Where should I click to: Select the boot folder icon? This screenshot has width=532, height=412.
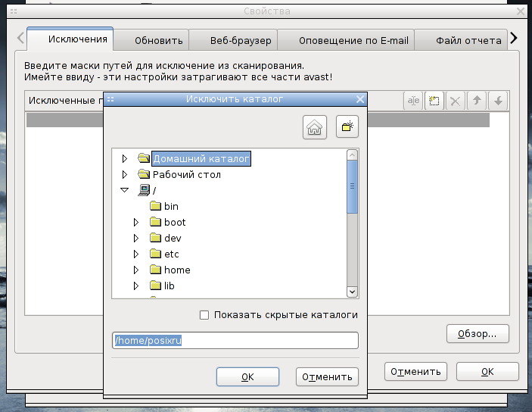tap(155, 222)
